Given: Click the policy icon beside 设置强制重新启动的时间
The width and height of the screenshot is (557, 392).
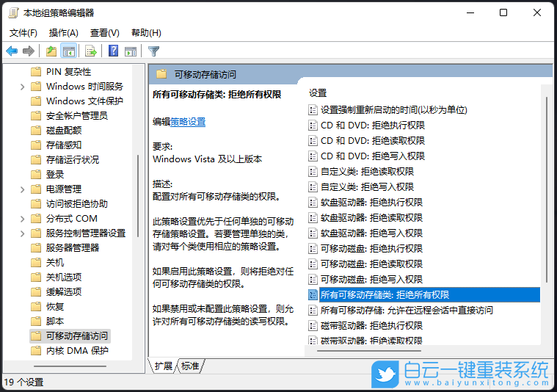Looking at the screenshot, I should [313, 110].
